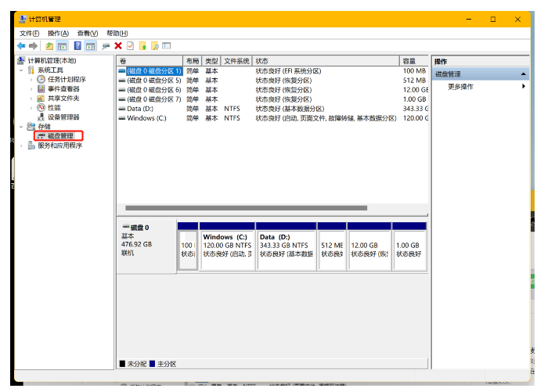
Task: Sort the list by the 文件系统 column header
Action: pos(236,61)
